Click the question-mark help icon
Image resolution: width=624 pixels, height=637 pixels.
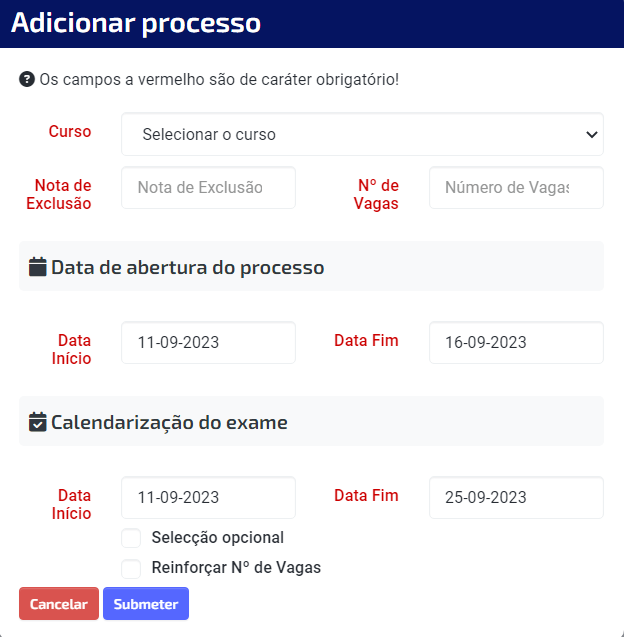[x=27, y=79]
